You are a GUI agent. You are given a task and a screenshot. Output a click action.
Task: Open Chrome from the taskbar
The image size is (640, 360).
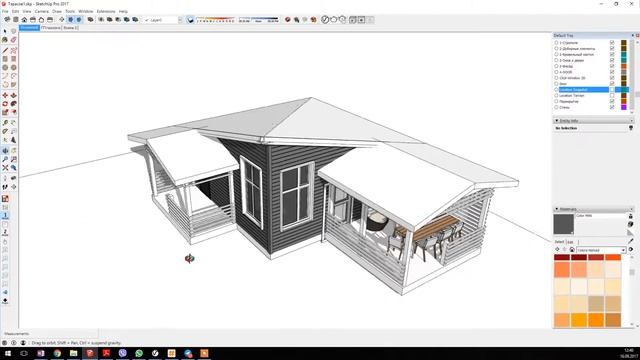(x=57, y=353)
